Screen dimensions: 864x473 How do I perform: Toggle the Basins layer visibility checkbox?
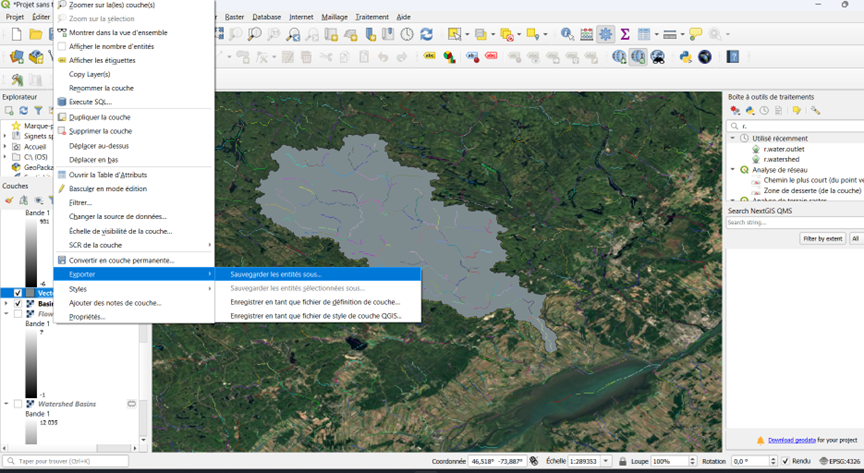click(18, 303)
